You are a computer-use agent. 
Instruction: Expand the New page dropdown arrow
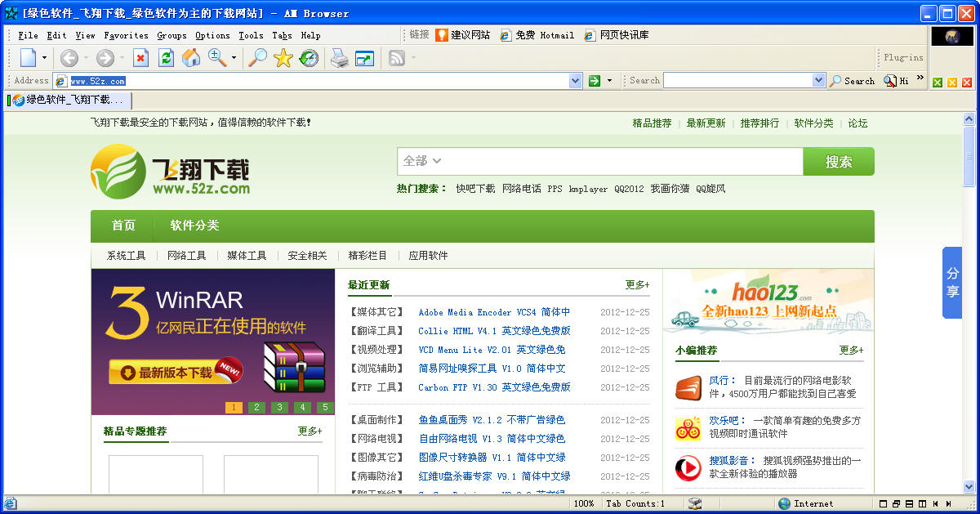44,57
